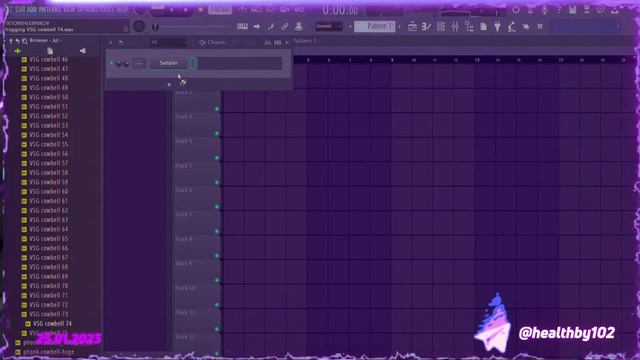Open the ADD menu
This screenshot has height=360, width=640.
32,9
